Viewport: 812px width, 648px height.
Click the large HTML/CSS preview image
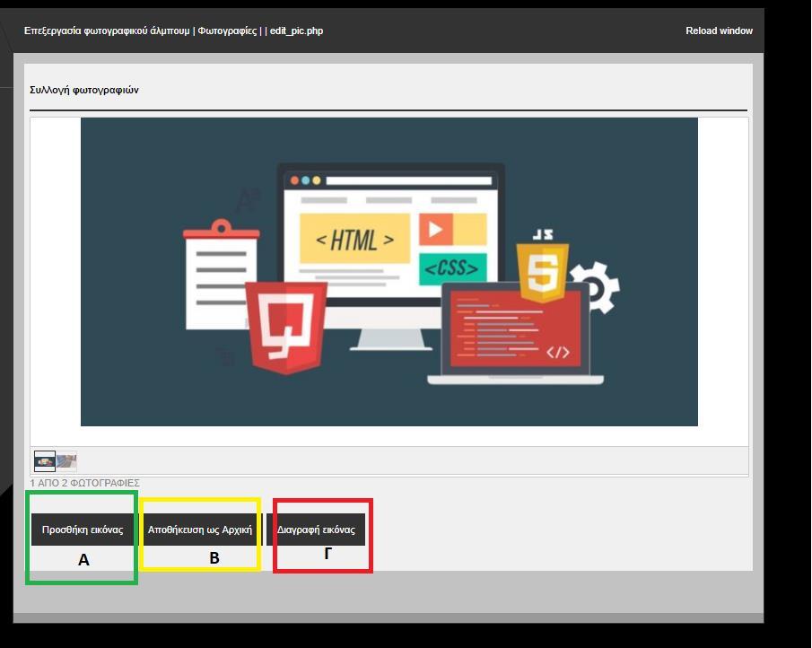(x=389, y=272)
